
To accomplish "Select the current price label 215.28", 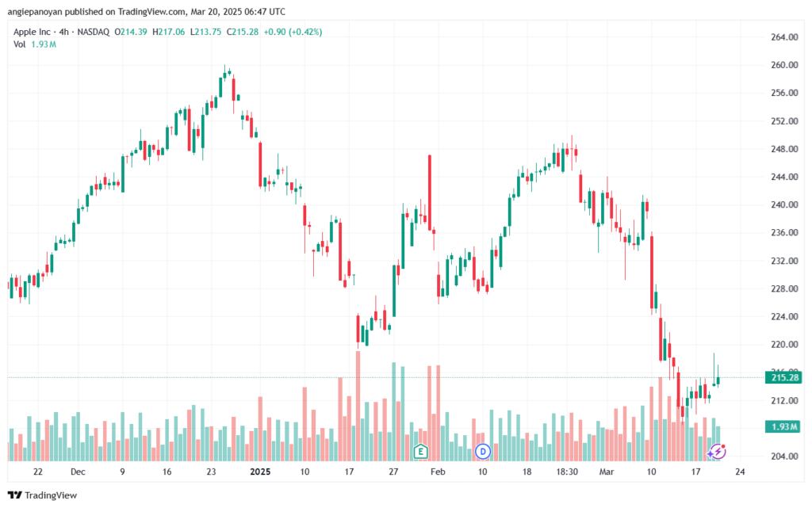I will click(783, 378).
